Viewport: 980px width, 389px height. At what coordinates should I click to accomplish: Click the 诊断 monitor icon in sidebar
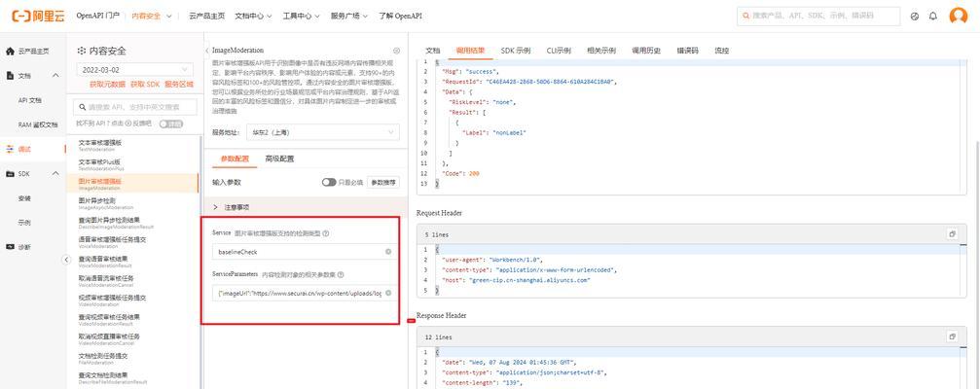point(10,247)
